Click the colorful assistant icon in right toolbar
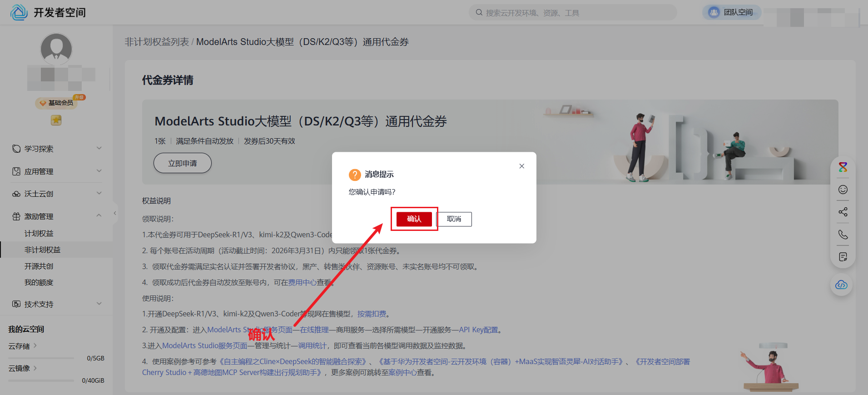Viewport: 868px width, 395px height. pyautogui.click(x=843, y=167)
